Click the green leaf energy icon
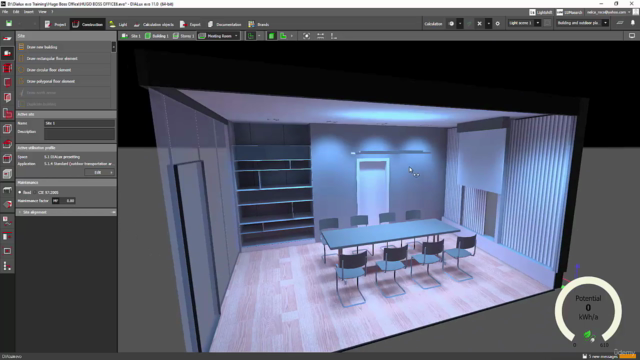Viewport: 640px width, 360px height. [x=588, y=336]
